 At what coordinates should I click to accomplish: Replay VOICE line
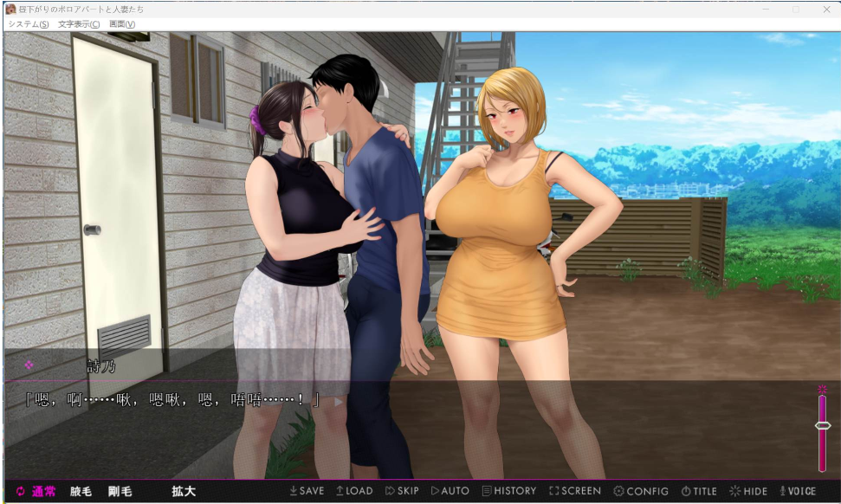point(798,491)
